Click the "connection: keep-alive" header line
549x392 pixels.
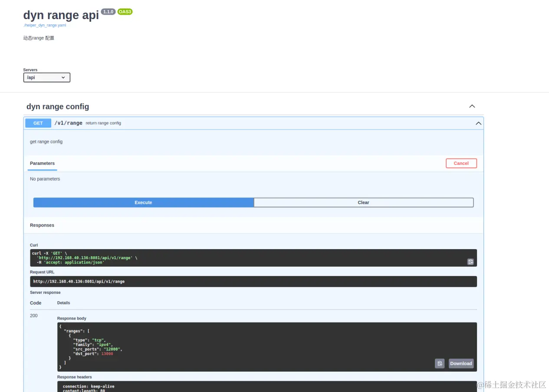(89, 386)
